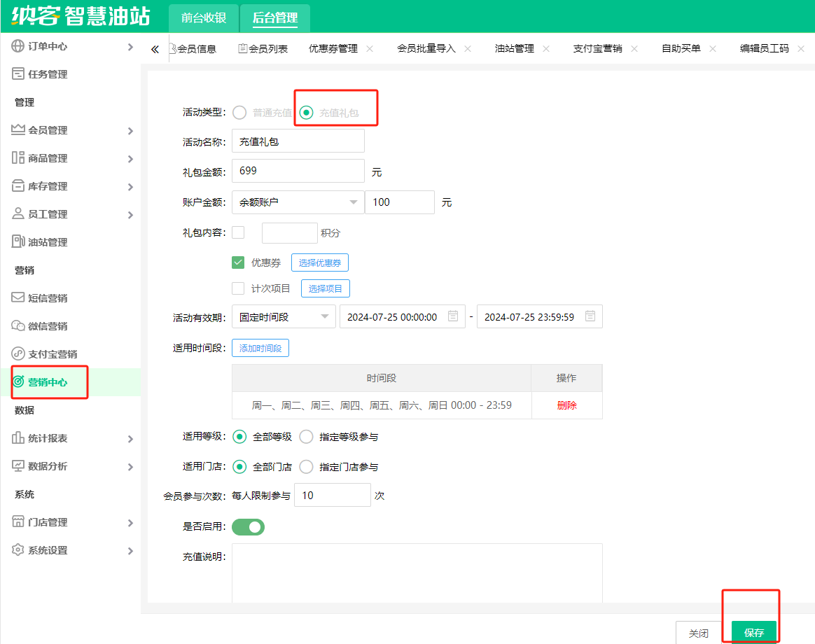The image size is (815, 644).
Task: Toggle the 是否启用 switch off
Action: [248, 526]
